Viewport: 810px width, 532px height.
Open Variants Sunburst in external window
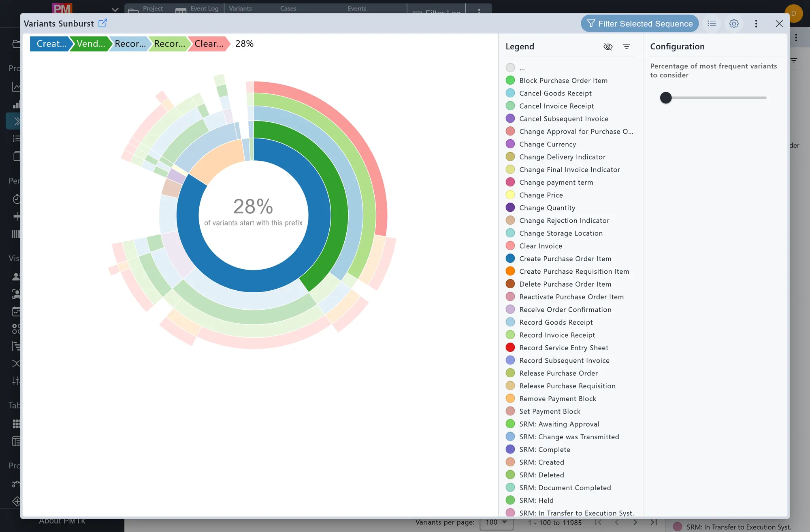(x=103, y=23)
